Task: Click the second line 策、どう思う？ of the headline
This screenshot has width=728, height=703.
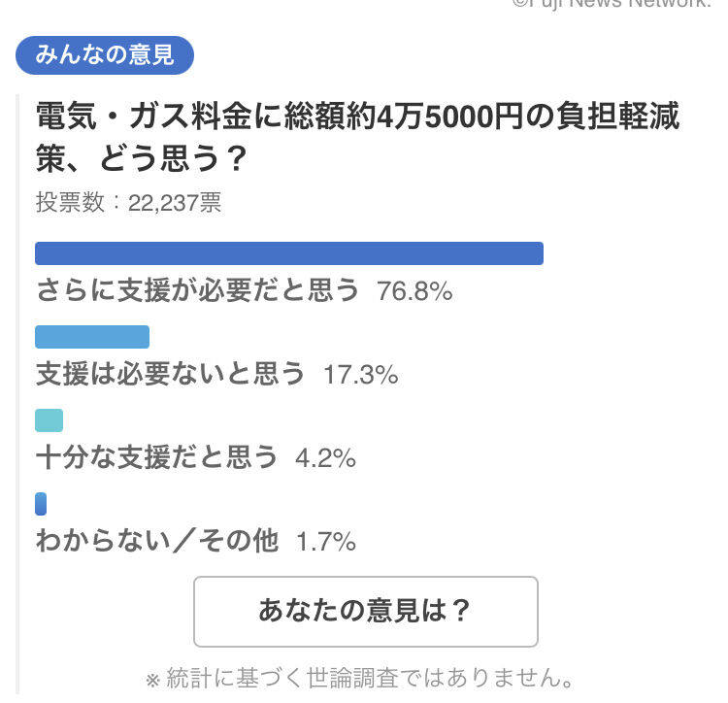Action: click(141, 158)
